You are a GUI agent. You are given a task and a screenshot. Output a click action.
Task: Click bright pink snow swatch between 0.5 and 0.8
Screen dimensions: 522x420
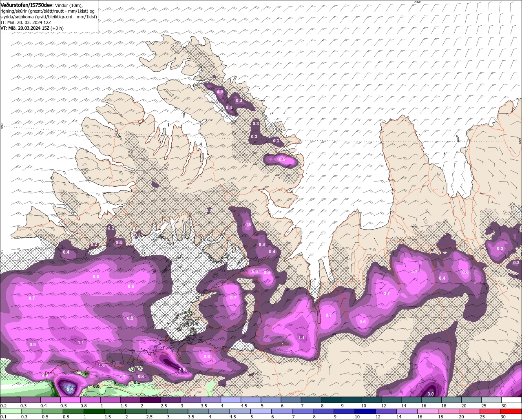click(x=71, y=400)
